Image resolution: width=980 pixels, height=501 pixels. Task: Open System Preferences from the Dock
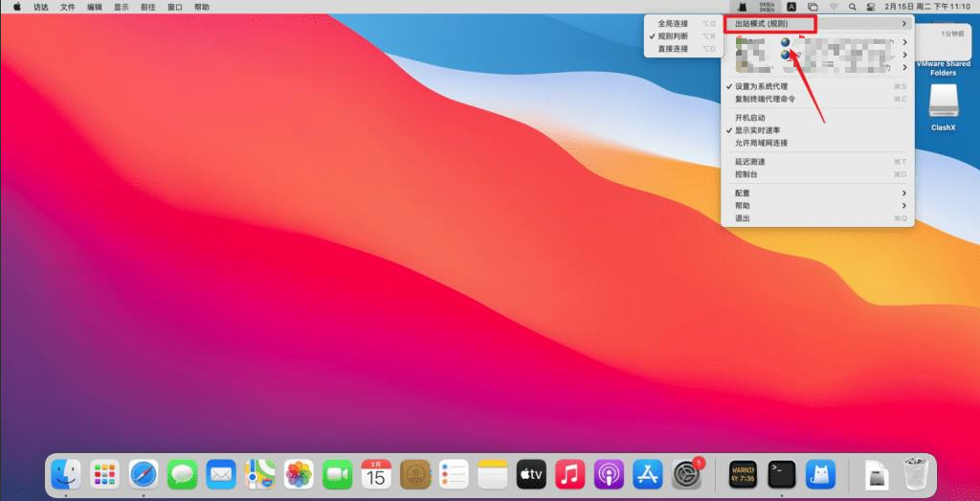coord(686,473)
